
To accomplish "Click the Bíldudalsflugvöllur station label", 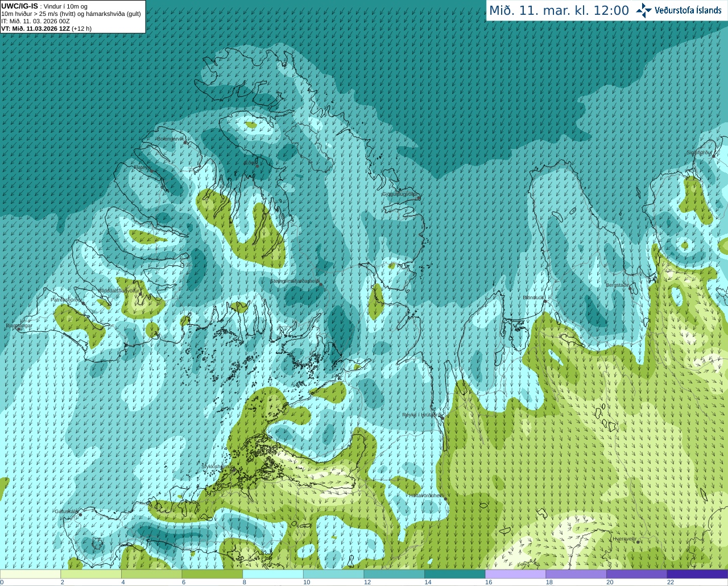I will point(118,290).
